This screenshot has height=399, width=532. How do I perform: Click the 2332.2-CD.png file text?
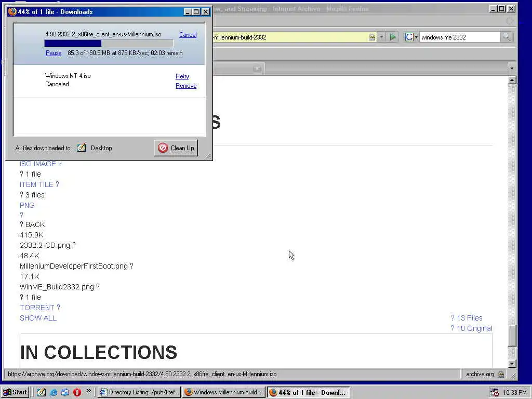click(45, 245)
